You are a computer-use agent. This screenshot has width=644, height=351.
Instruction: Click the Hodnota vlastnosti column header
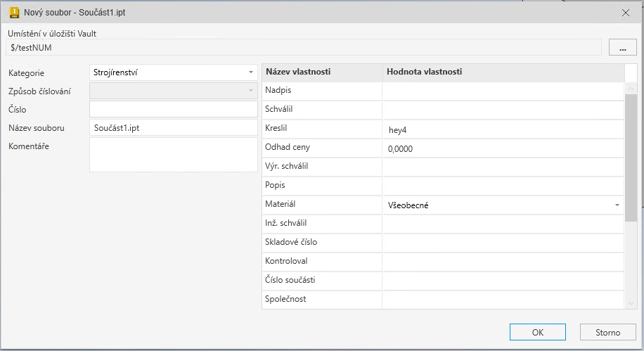pyautogui.click(x=503, y=72)
